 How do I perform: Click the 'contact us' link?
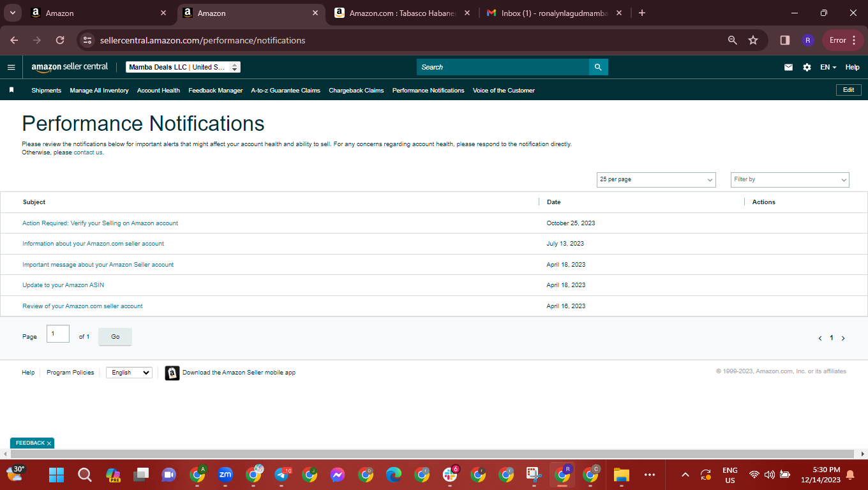click(88, 152)
